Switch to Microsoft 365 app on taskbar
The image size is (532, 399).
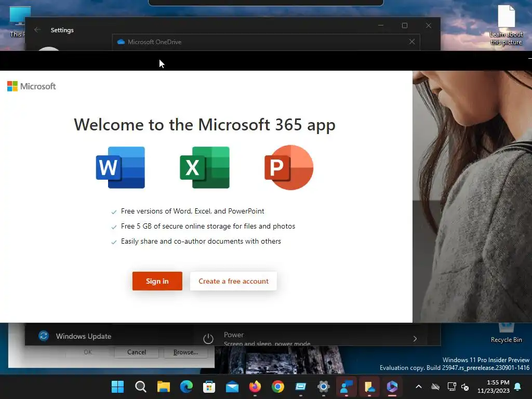[392, 387]
